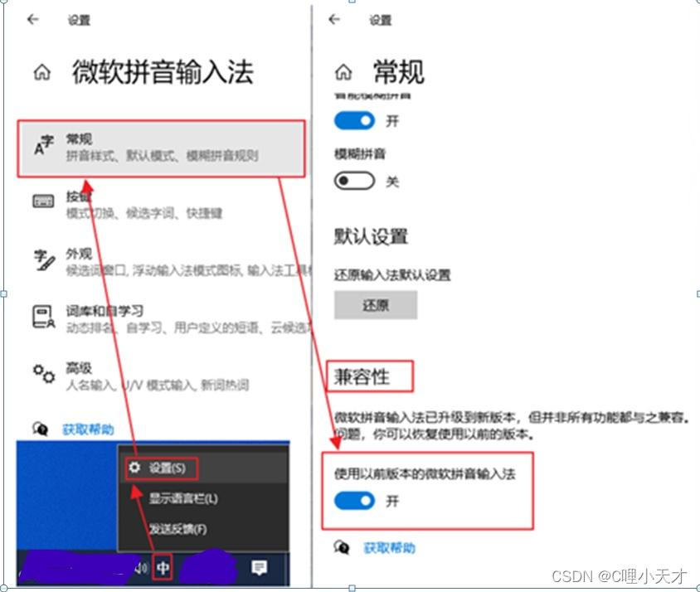The image size is (700, 592).
Task: Open 获取帮助 link in the left window
Action: [88, 429]
